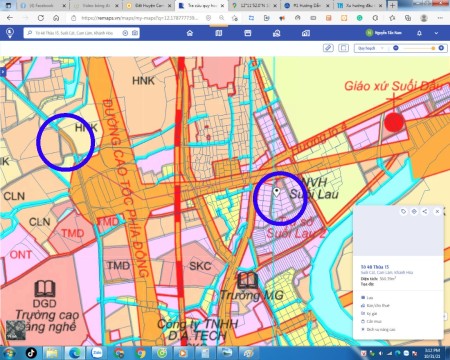Click the plus end of opacity slider
450x360 pixels.
[x=441, y=48]
